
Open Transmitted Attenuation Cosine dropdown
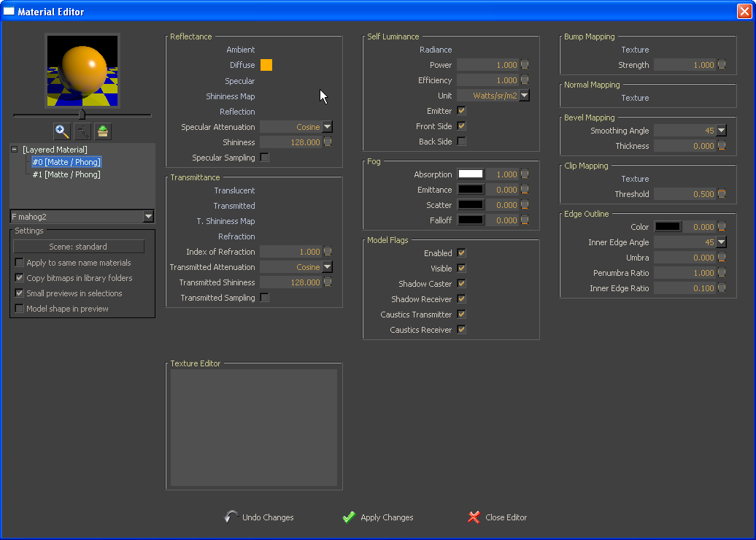[328, 266]
